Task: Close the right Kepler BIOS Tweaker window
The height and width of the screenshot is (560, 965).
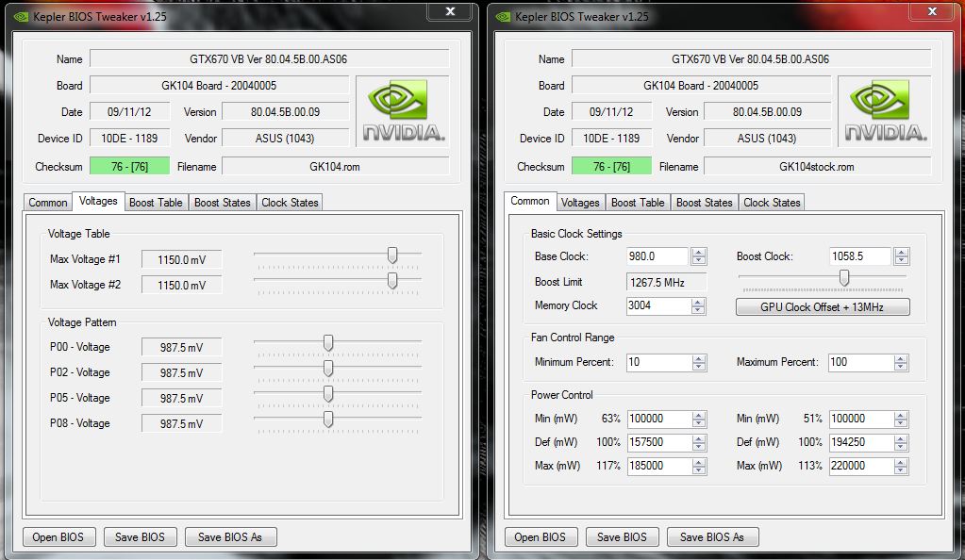Action: click(932, 11)
